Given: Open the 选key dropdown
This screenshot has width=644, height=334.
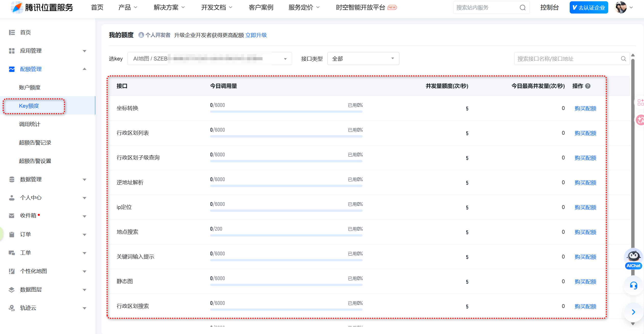Looking at the screenshot, I should click(210, 59).
